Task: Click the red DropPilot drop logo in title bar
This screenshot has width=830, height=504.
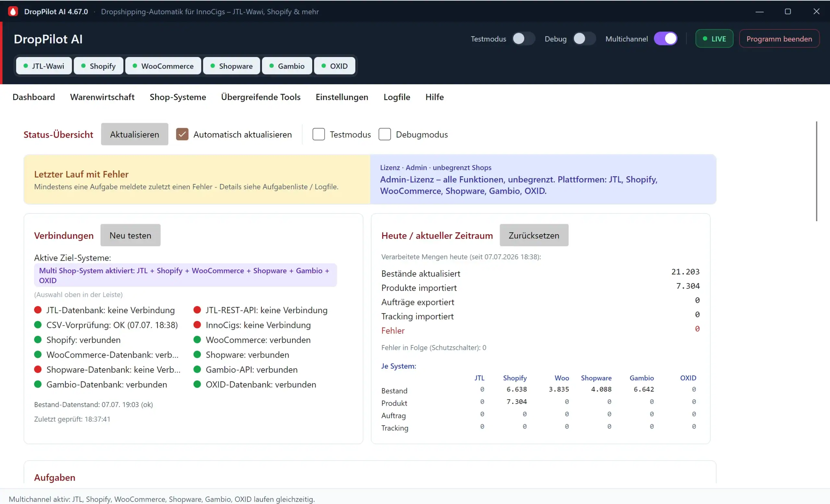Action: (x=13, y=11)
